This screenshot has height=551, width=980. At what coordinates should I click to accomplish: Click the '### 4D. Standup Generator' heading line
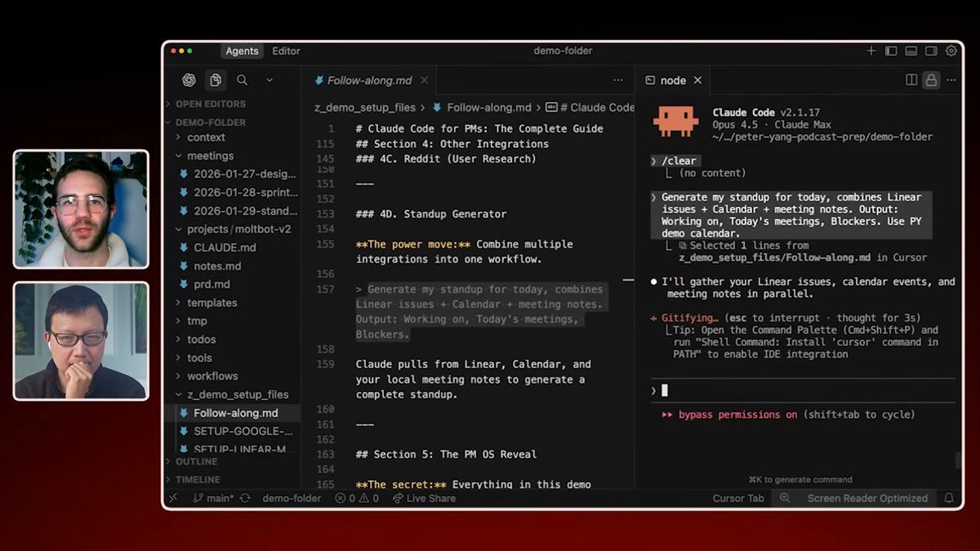point(431,214)
